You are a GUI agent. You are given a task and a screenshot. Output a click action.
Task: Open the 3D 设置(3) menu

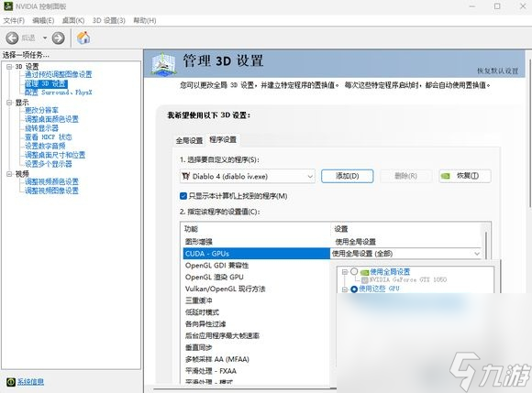point(109,21)
